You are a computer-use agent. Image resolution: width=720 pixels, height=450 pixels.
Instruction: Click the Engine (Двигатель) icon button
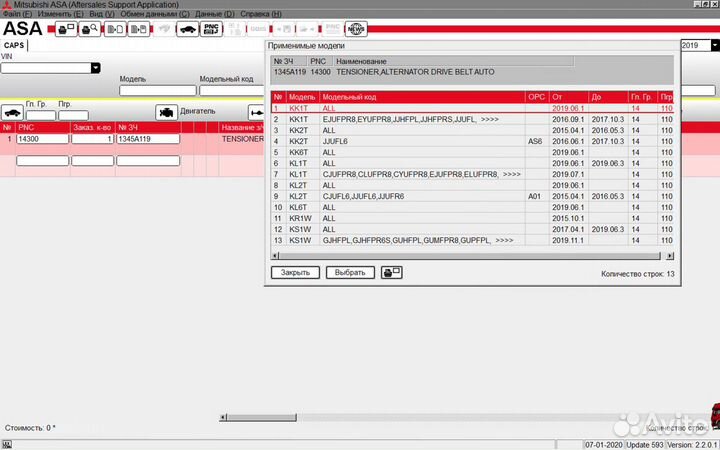click(x=167, y=111)
